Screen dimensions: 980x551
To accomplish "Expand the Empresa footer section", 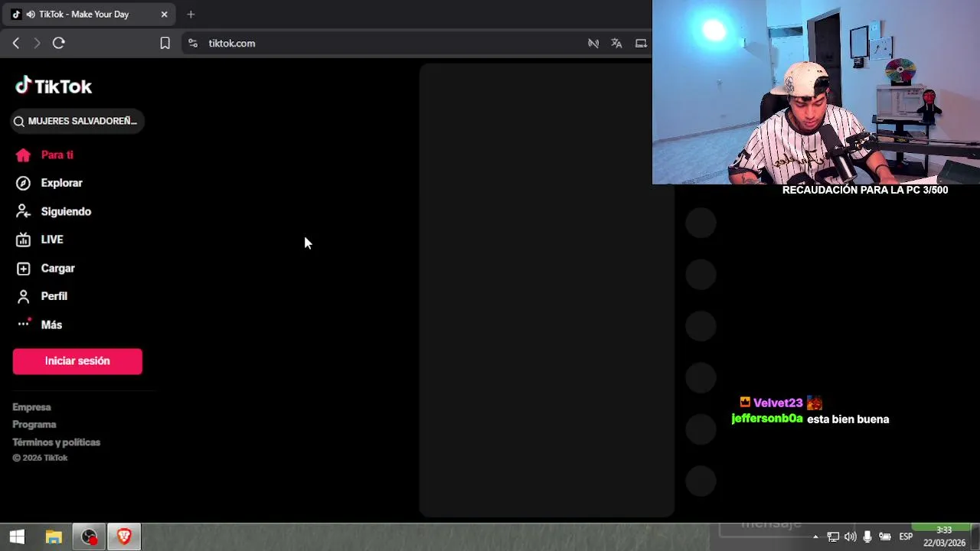I will pyautogui.click(x=31, y=407).
